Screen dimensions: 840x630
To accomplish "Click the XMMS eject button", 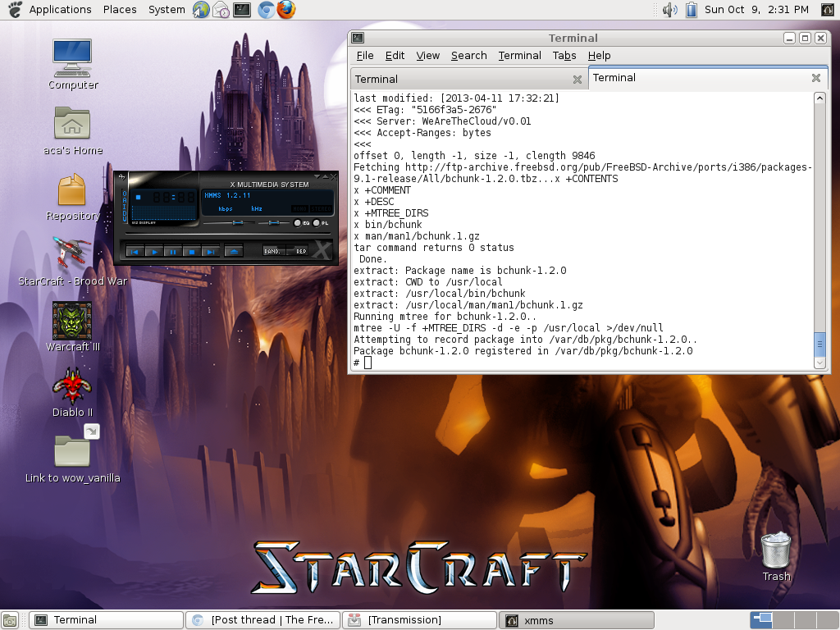I will pos(233,252).
